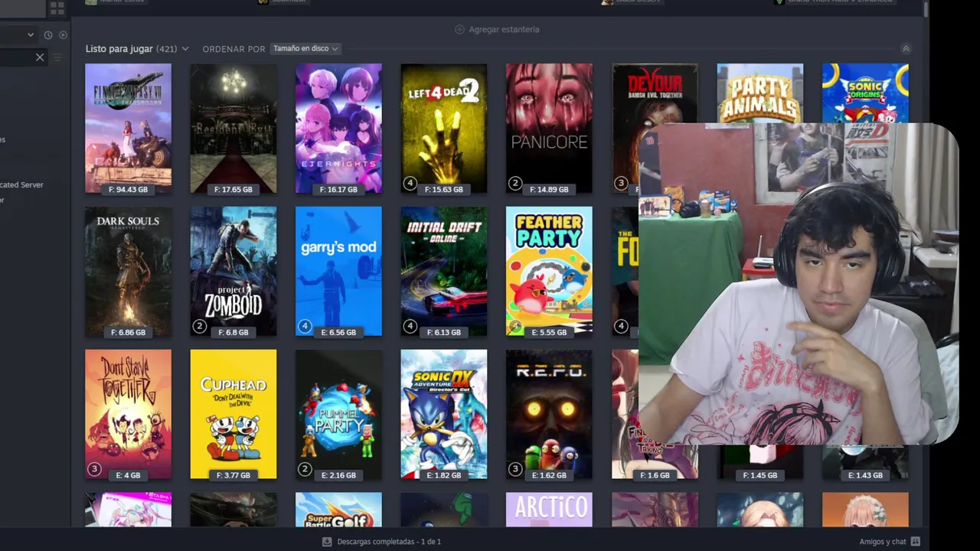Click the small badge icon on Feather Party
This screenshot has width=980, height=551.
[515, 327]
